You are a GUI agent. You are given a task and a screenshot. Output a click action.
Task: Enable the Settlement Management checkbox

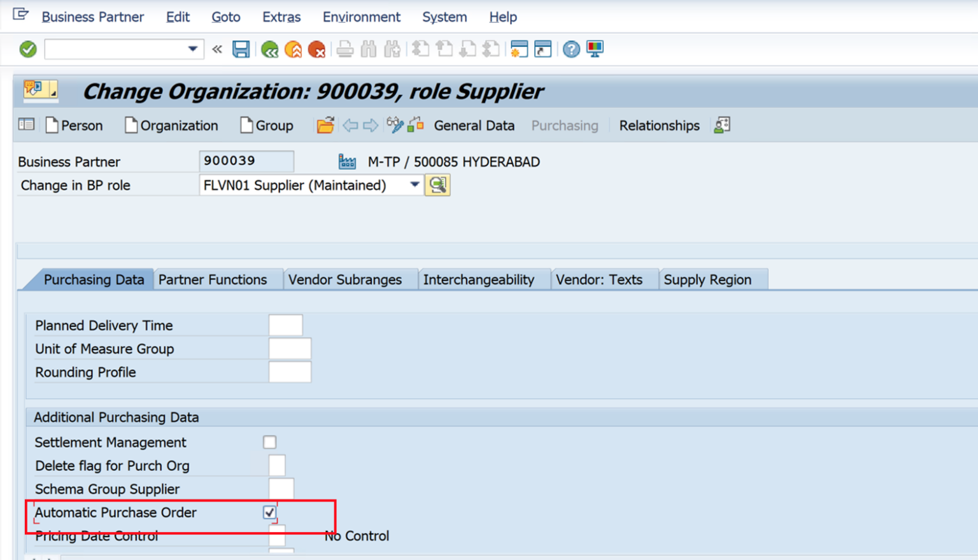269,442
